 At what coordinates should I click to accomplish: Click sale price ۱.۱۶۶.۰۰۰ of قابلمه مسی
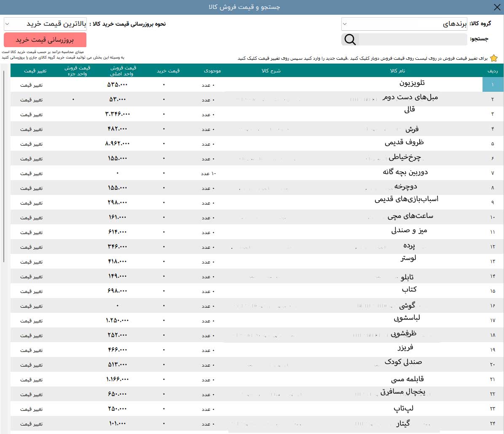click(x=118, y=379)
